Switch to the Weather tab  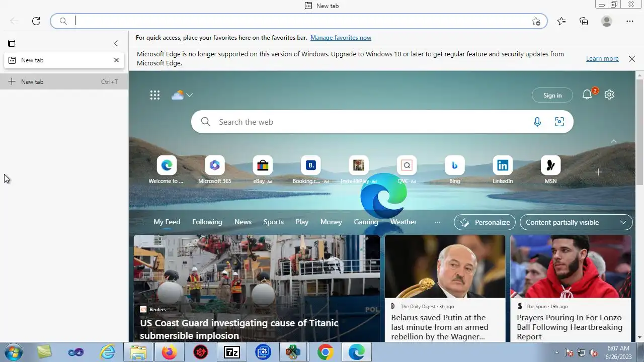pos(404,222)
